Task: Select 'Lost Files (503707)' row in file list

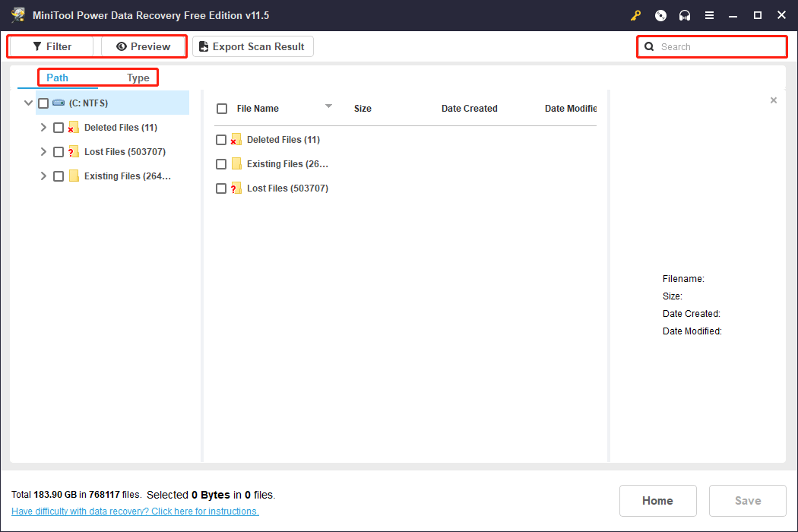Action: coord(287,188)
